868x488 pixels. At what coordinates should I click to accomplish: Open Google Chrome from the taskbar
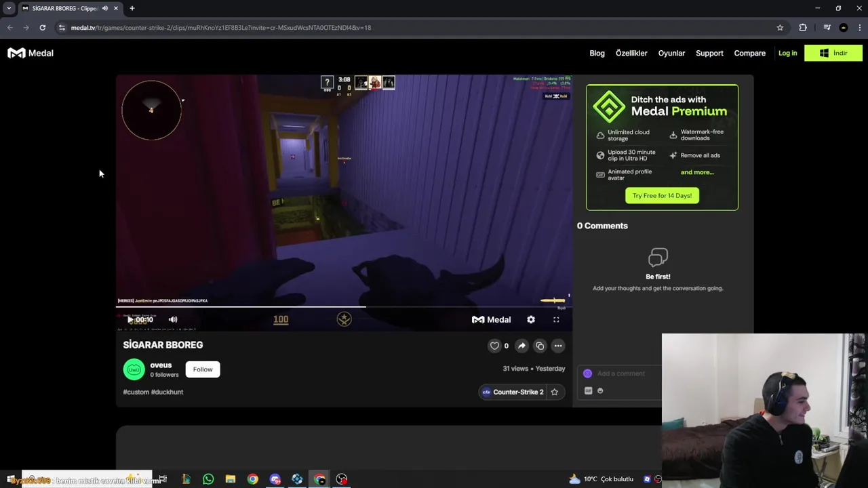[253, 479]
